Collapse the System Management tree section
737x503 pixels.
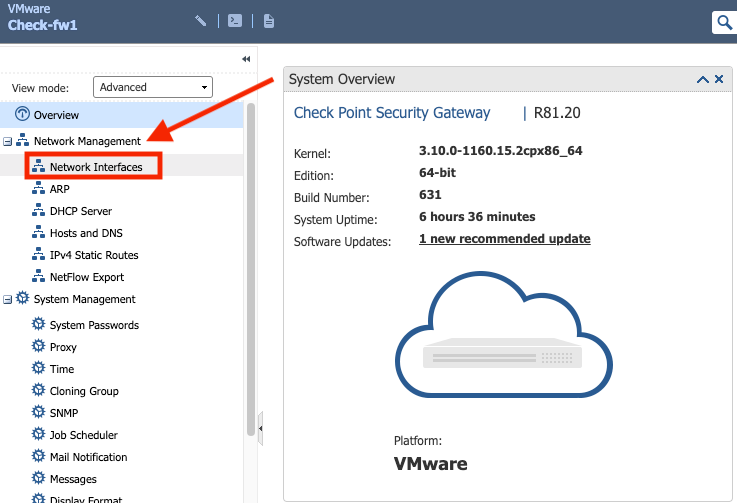pyautogui.click(x=8, y=299)
